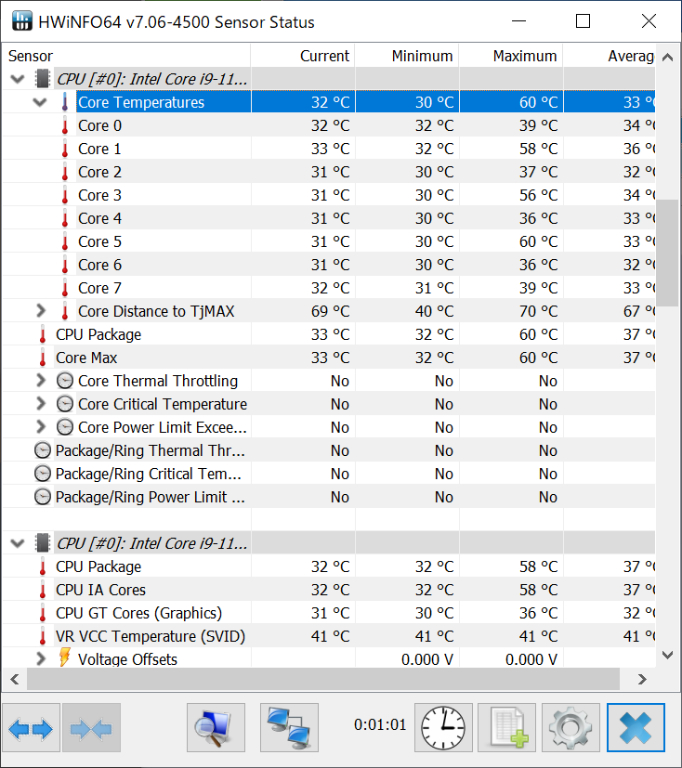Select the CPU IA Cores row
The width and height of the screenshot is (682, 768).
click(x=329, y=590)
